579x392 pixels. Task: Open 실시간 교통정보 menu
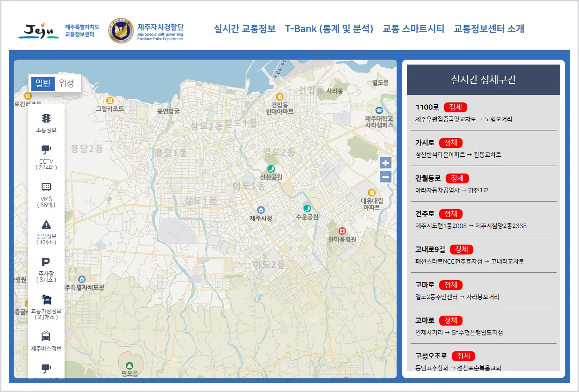pyautogui.click(x=245, y=29)
